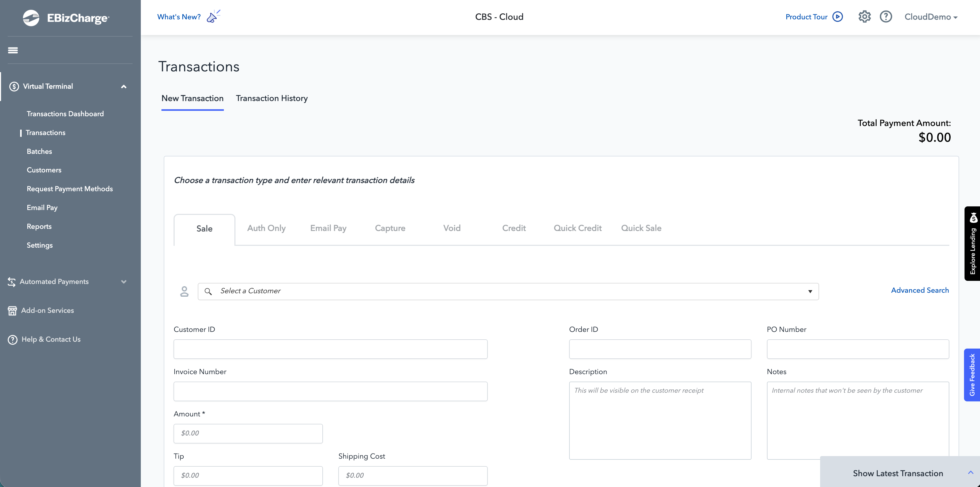Screen dimensions: 980x487
Task: Click the Product Tour play icon
Action: click(x=838, y=17)
